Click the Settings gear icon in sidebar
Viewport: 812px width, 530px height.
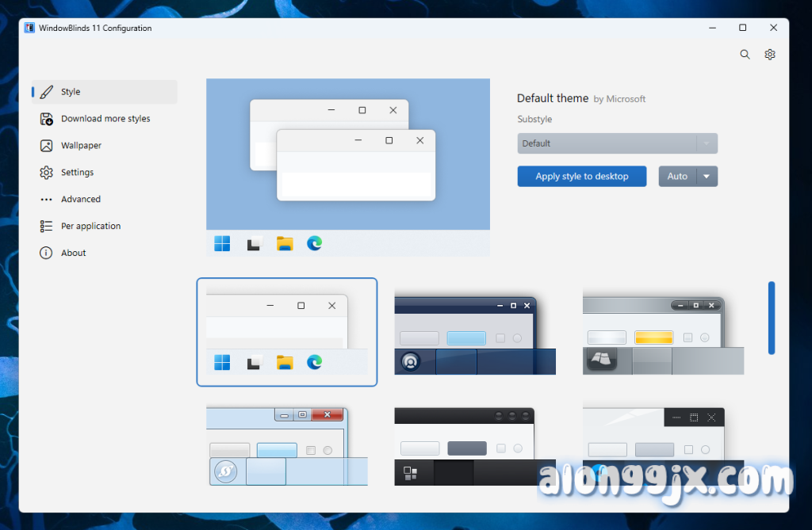point(47,173)
